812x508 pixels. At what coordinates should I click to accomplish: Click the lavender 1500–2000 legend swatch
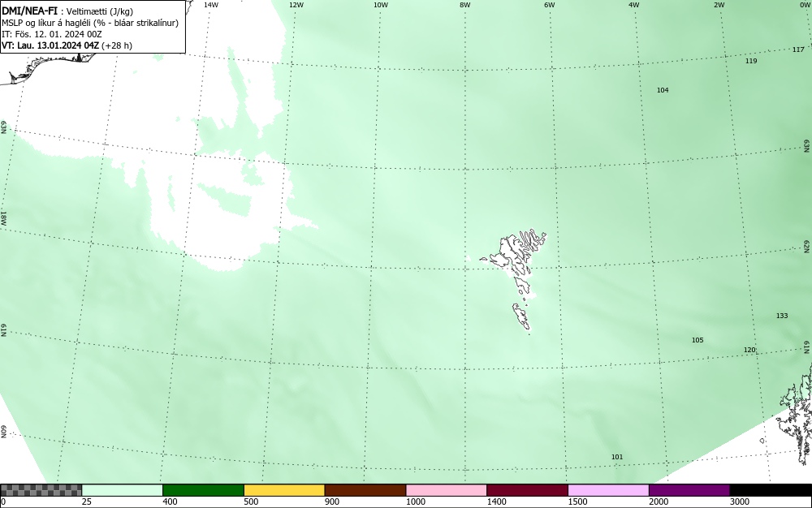pos(608,490)
